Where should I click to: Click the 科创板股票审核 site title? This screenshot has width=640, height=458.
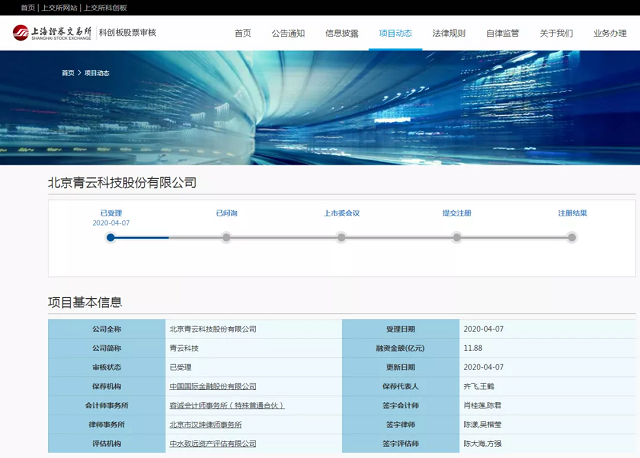128,33
